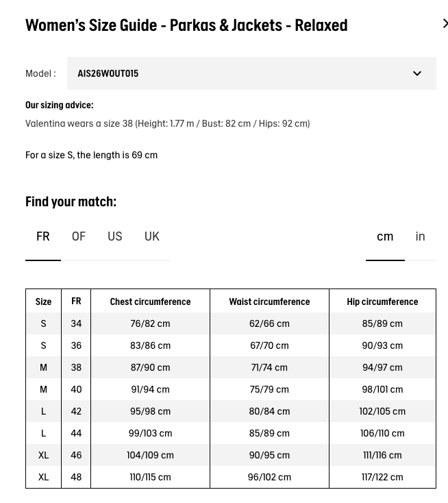The width and height of the screenshot is (448, 503).
Task: Click Chest circumference column header
Action: coord(150,302)
